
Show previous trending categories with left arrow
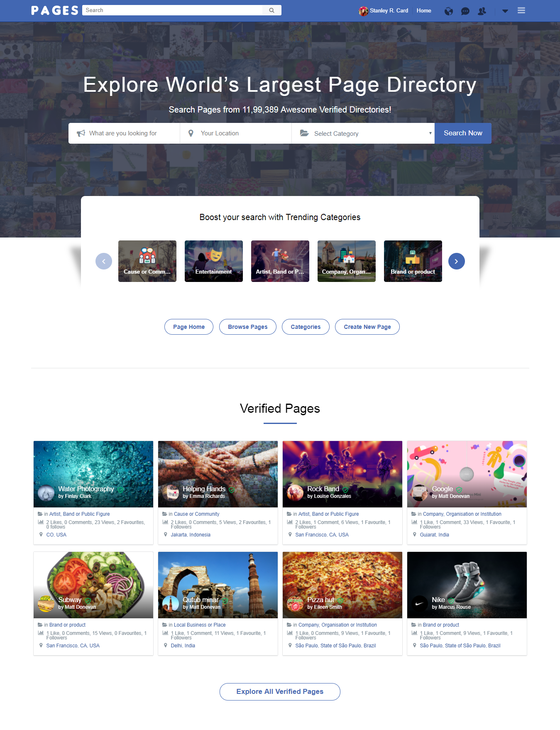pyautogui.click(x=104, y=261)
